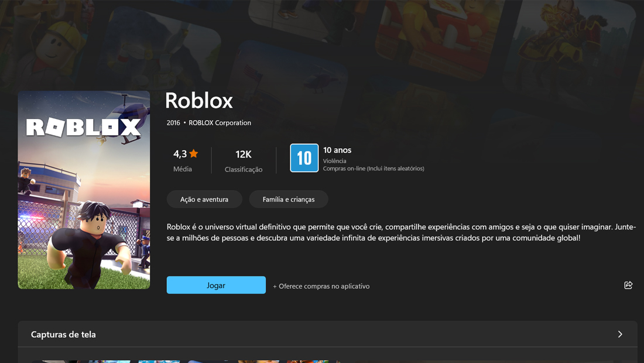
Task: Click the 4,3 average rating value
Action: coord(180,154)
